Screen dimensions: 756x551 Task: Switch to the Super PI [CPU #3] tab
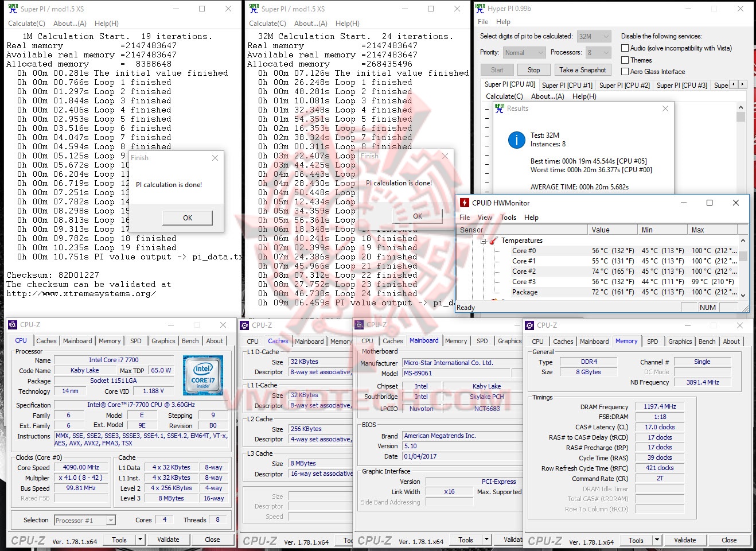tap(681, 85)
